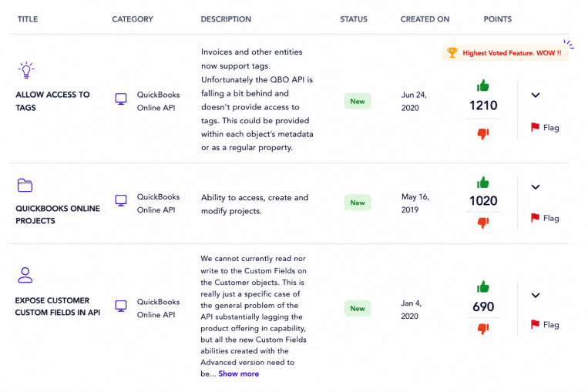The image size is (588, 392).
Task: Upvote the QuickBooks Online Projects idea
Action: (x=483, y=183)
